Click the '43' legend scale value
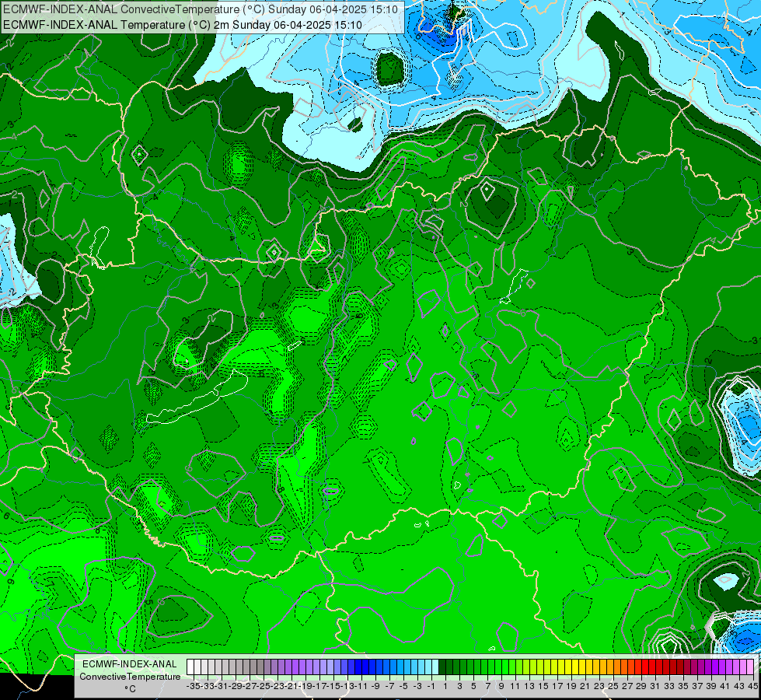 739,686
